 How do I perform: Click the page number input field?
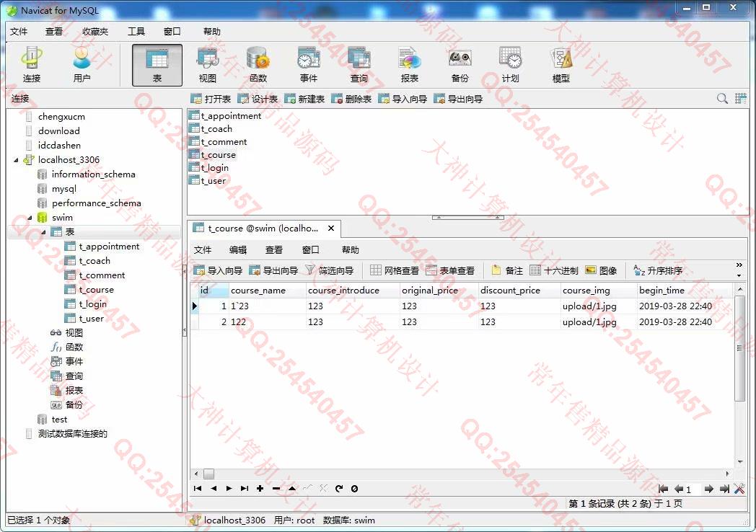pyautogui.click(x=693, y=489)
